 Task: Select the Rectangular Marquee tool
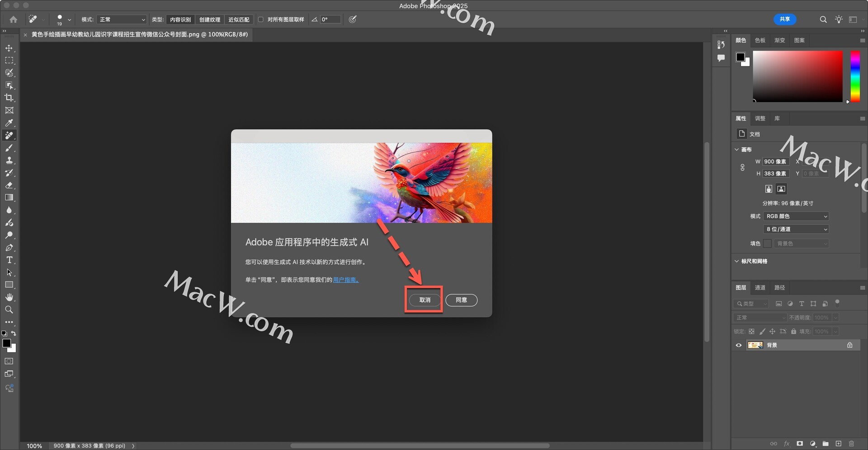pyautogui.click(x=9, y=61)
